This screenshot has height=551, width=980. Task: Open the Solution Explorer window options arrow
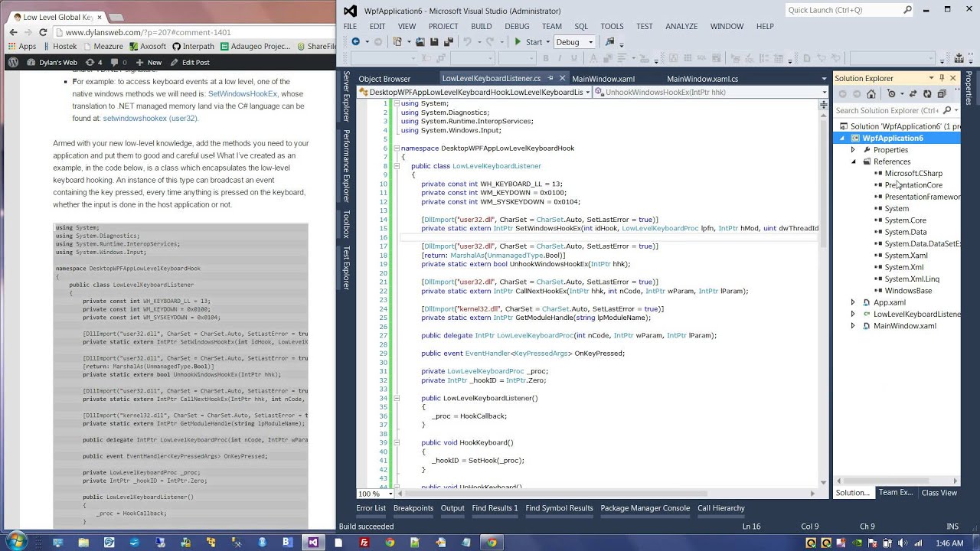tap(931, 78)
